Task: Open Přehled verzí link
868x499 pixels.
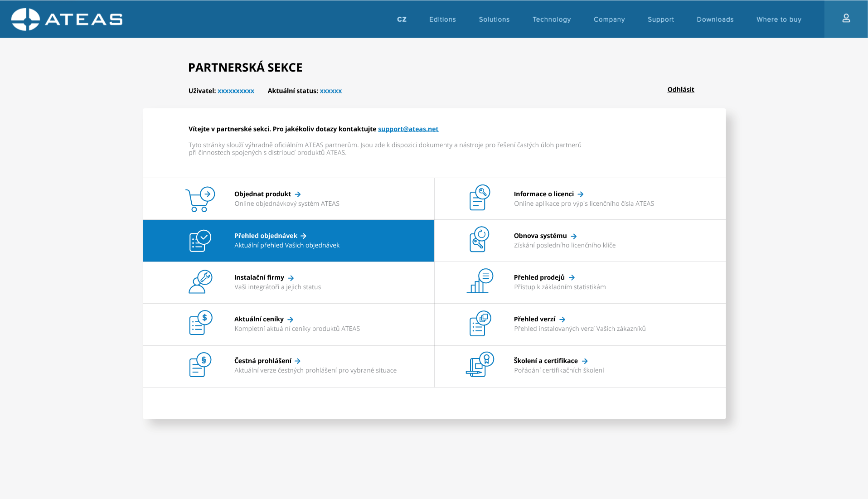Action: (534, 319)
